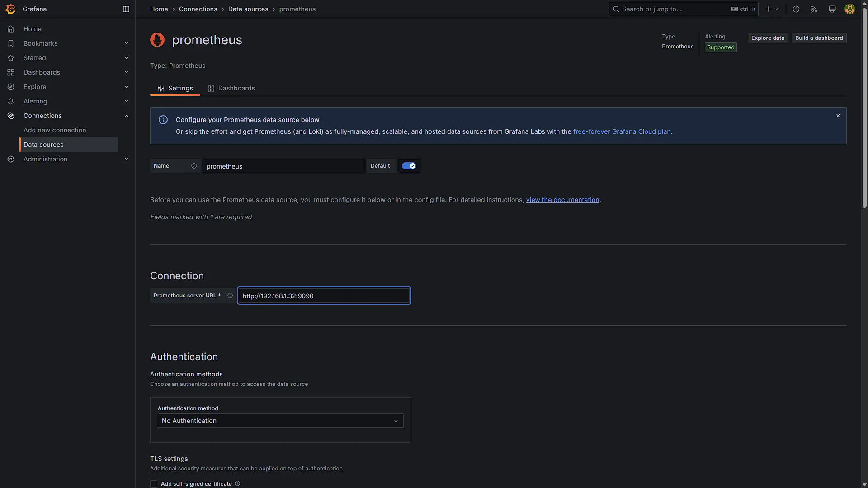This screenshot has height=488, width=868.
Task: Expand the Dashboards section chevron
Action: (127, 72)
